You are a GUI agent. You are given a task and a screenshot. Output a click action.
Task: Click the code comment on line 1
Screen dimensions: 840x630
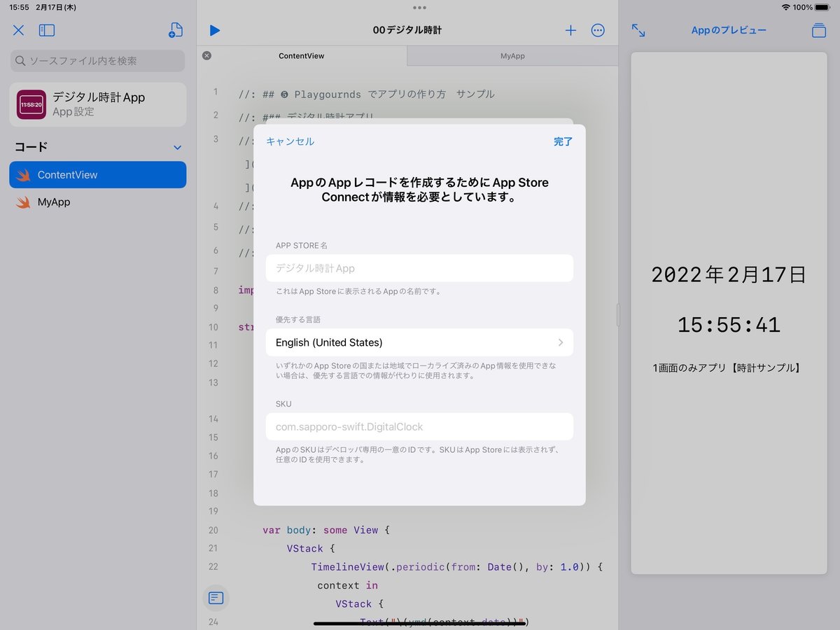(x=366, y=94)
